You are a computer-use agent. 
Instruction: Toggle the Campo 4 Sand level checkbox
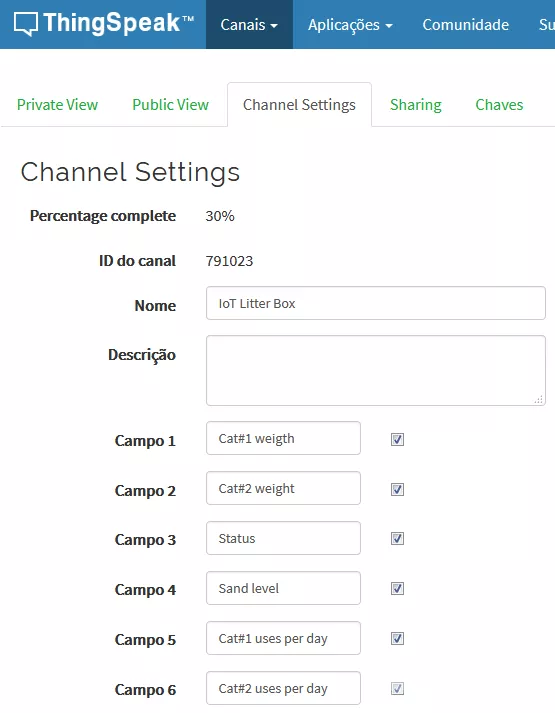pos(397,588)
